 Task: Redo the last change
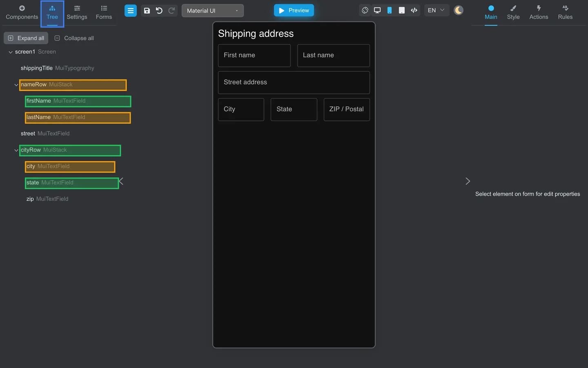171,11
